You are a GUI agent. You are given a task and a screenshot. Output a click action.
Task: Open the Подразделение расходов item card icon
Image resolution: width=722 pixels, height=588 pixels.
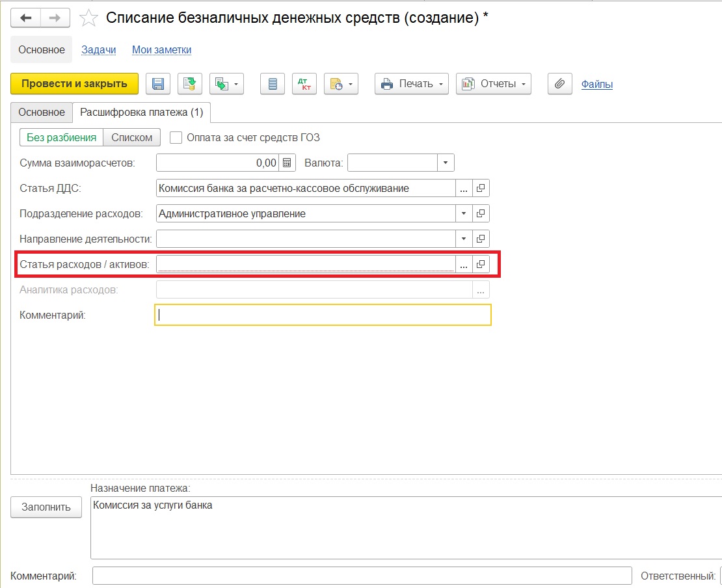pyautogui.click(x=481, y=213)
